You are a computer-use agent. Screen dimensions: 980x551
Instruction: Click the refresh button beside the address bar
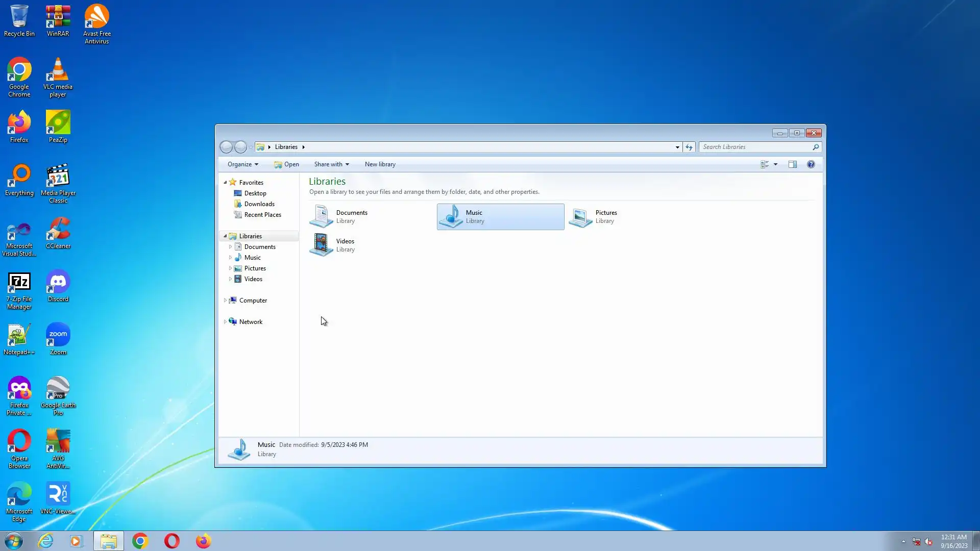pos(689,147)
